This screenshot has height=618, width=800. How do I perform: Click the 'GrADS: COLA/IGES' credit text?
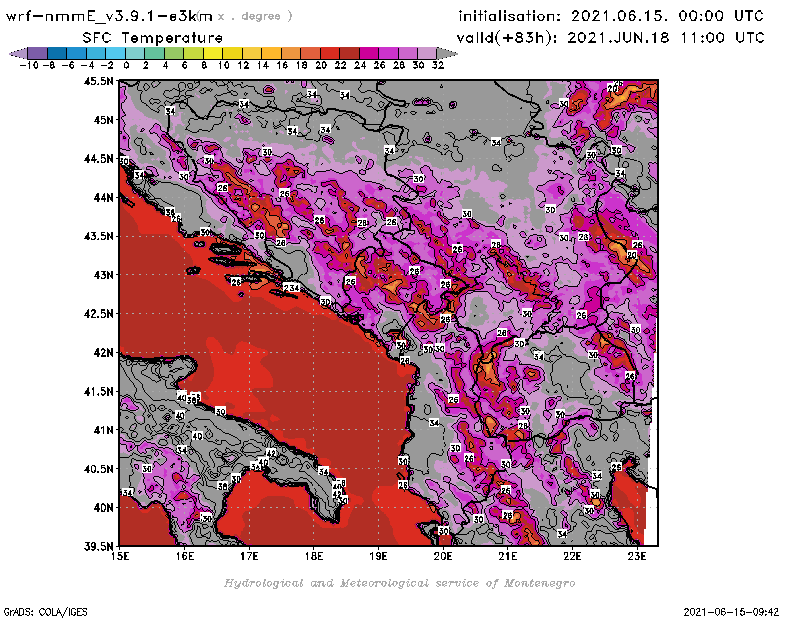pyautogui.click(x=46, y=611)
